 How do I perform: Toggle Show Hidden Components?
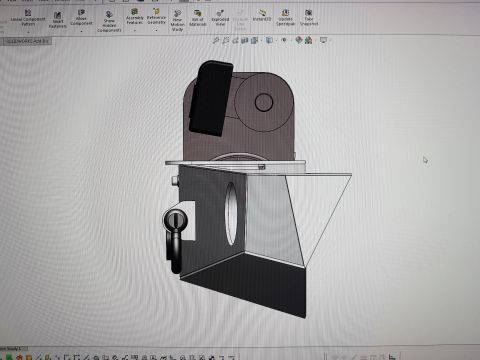tap(109, 22)
